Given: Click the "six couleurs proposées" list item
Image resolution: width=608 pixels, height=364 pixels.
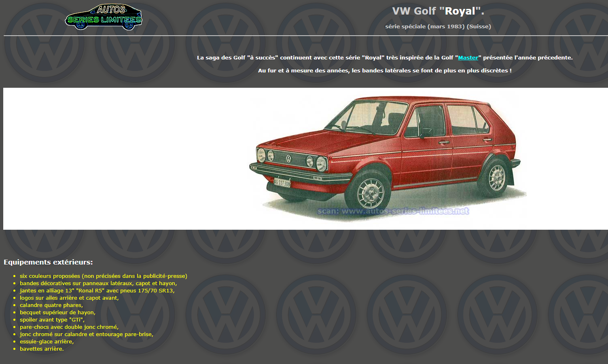Looking at the screenshot, I should [103, 276].
